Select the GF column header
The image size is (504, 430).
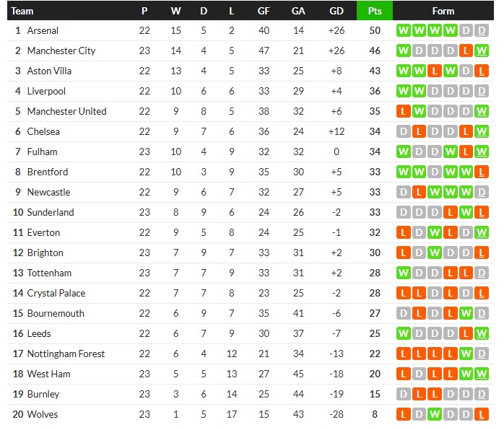pos(264,11)
